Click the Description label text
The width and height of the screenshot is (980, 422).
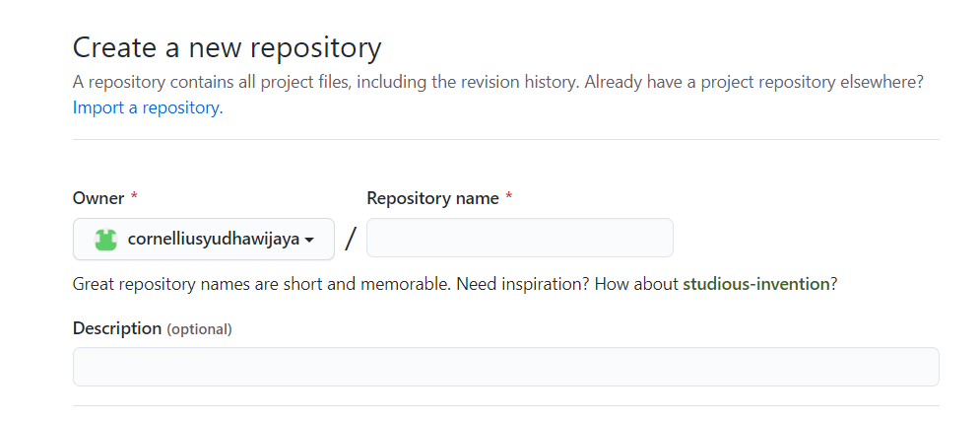tap(117, 328)
